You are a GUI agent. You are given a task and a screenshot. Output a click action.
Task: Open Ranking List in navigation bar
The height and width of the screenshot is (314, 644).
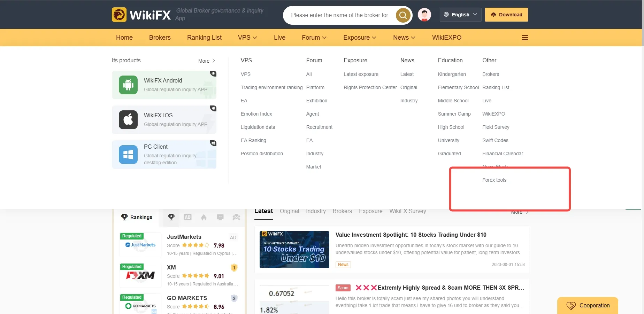(204, 38)
